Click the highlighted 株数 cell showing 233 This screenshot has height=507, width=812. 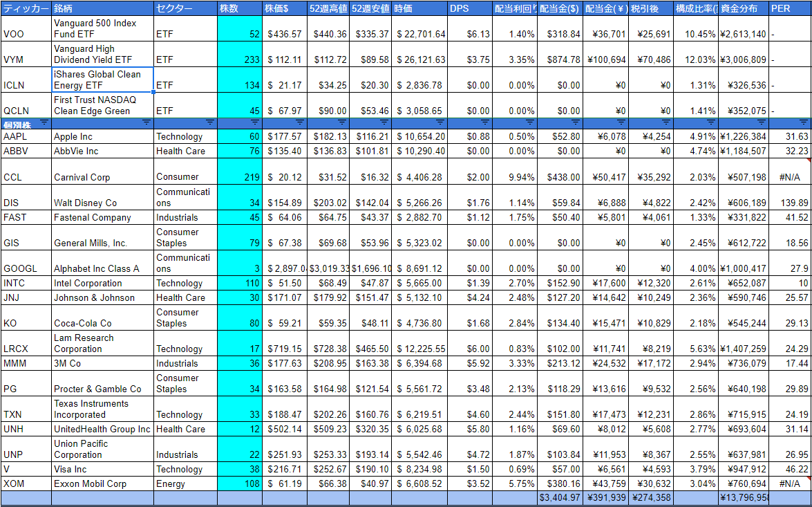239,59
